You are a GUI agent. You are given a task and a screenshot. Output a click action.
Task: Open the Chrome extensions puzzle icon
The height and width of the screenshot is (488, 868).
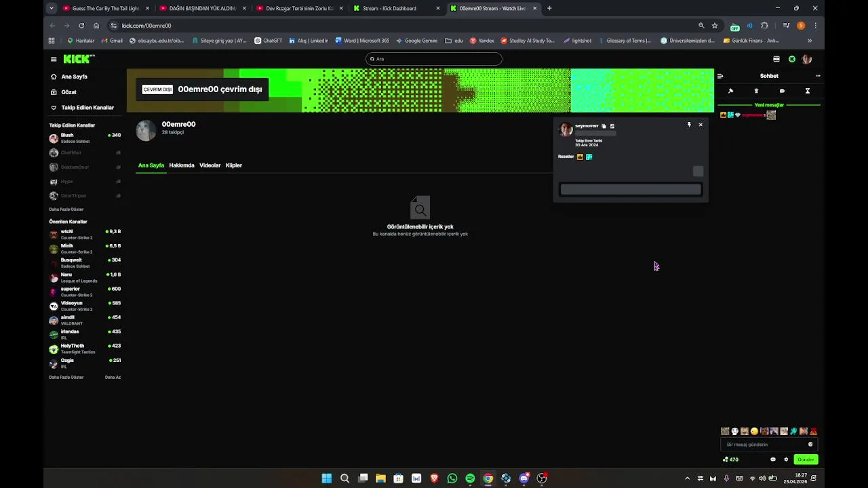(764, 26)
